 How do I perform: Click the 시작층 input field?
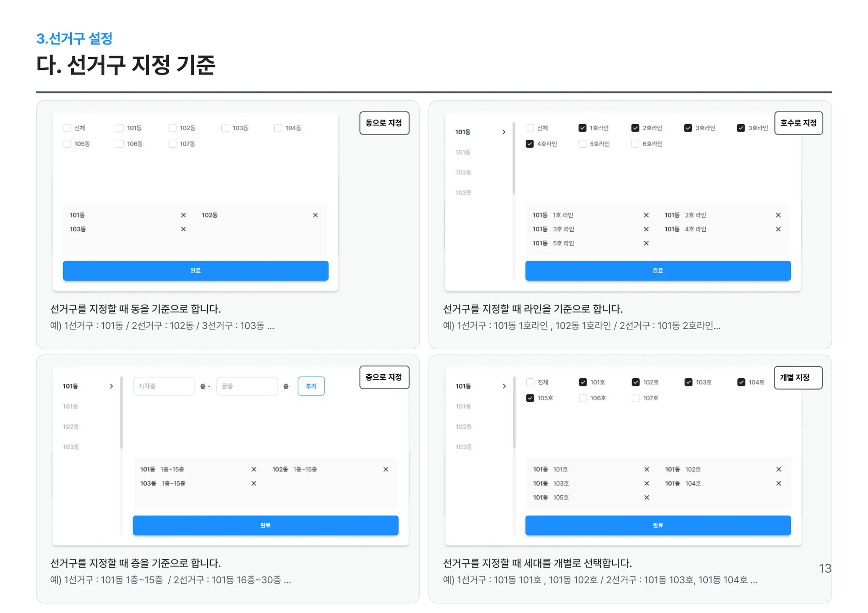[x=164, y=386]
